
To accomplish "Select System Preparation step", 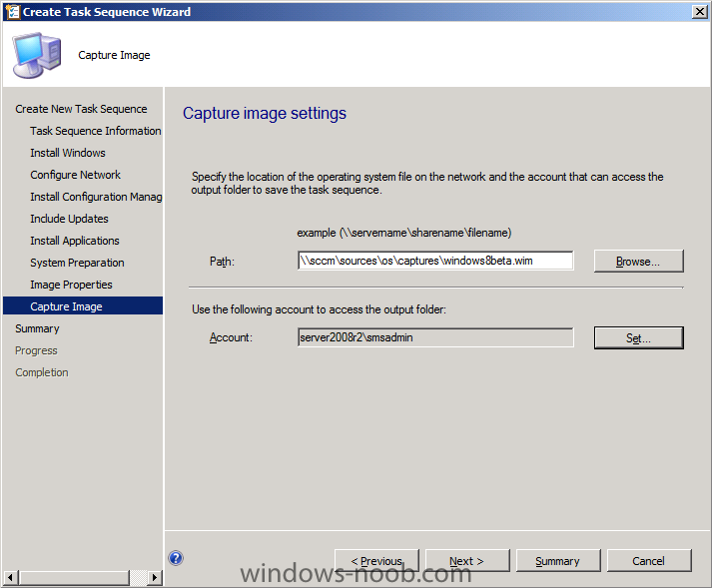I will click(77, 263).
